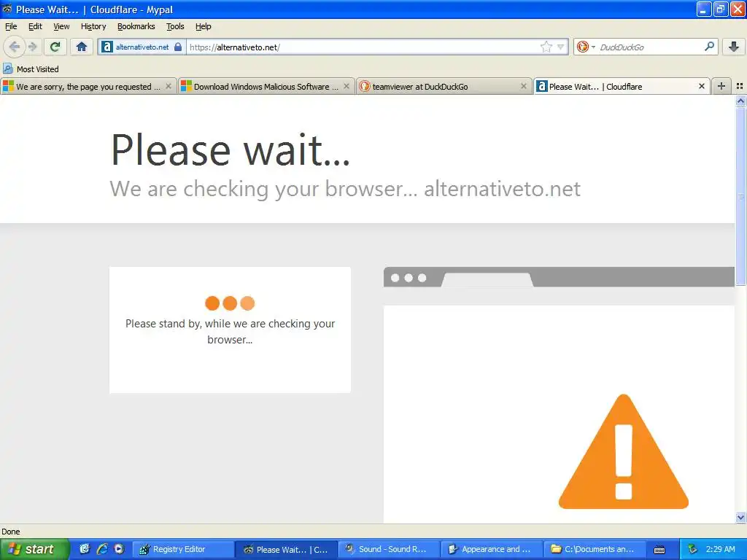Switch to Registry Editor taskbar button
The height and width of the screenshot is (560, 747).
[x=183, y=549]
